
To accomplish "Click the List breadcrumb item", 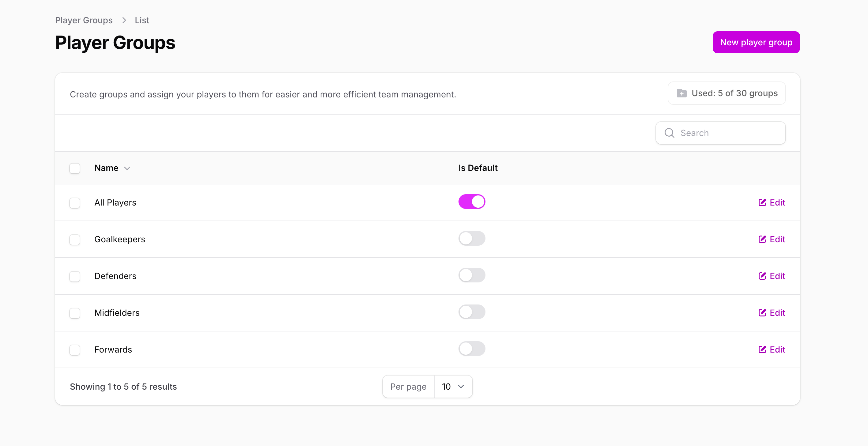I will pos(142,20).
